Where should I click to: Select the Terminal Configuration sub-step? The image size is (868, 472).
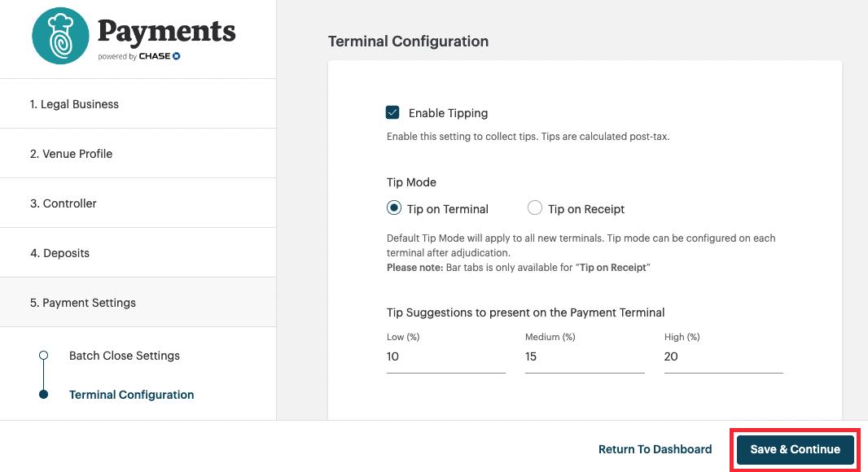coord(131,395)
